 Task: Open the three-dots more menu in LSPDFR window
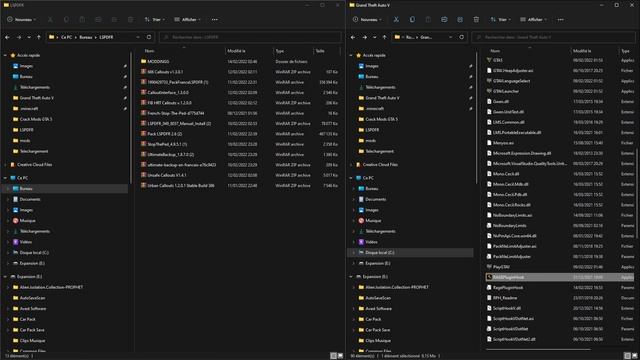[215, 20]
